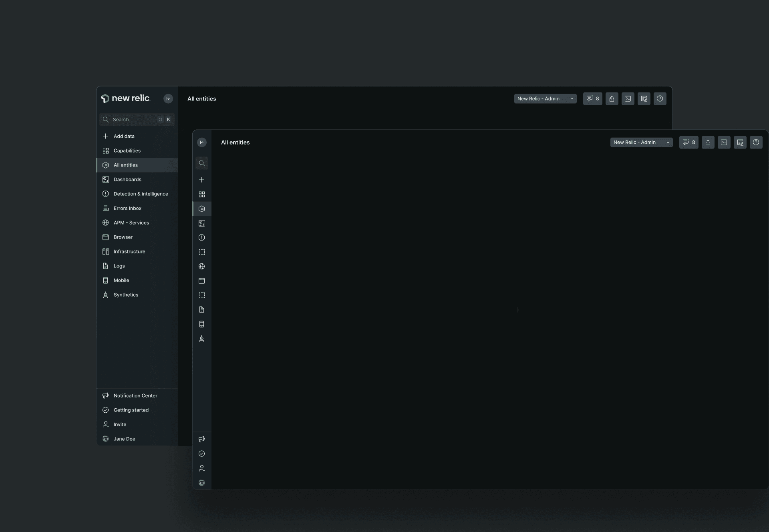The height and width of the screenshot is (532, 769).
Task: Click the Capabilities grid icon in the collapsed sidebar
Action: pyautogui.click(x=202, y=195)
